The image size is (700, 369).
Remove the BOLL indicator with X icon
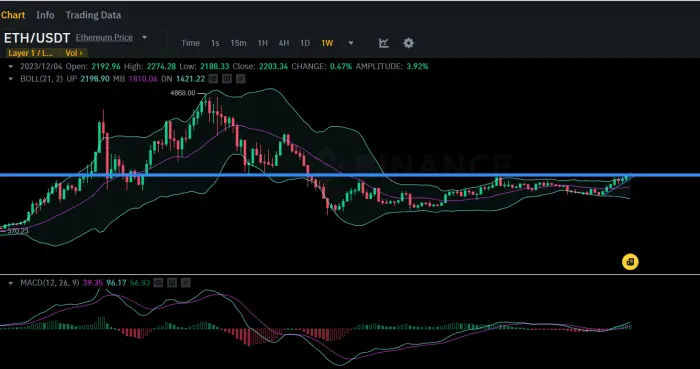(241, 79)
